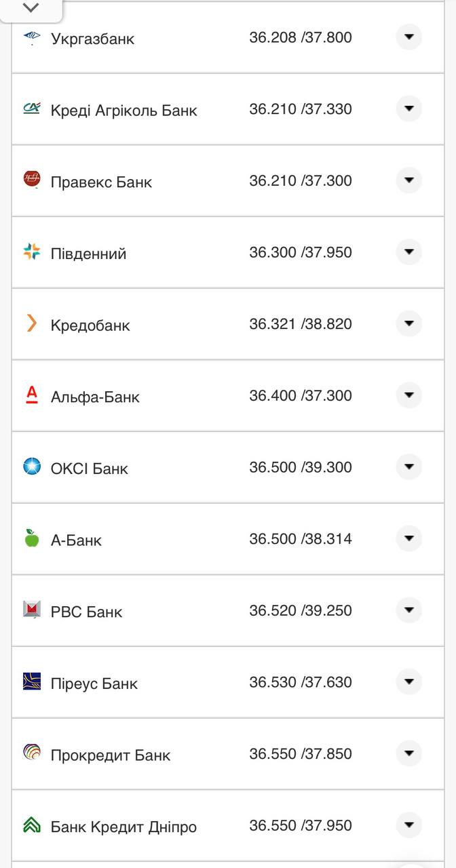The width and height of the screenshot is (456, 868).
Task: Expand the Прокредит Банк dropdown arrow
Action: pos(408,753)
